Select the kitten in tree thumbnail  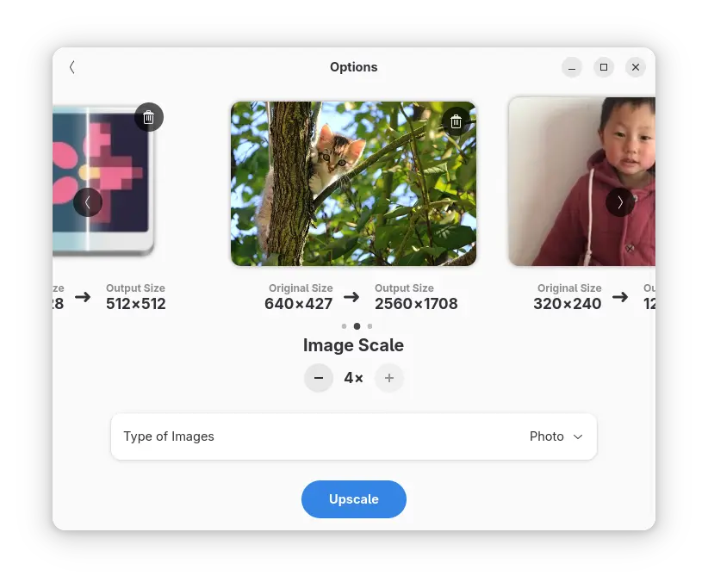coord(353,183)
